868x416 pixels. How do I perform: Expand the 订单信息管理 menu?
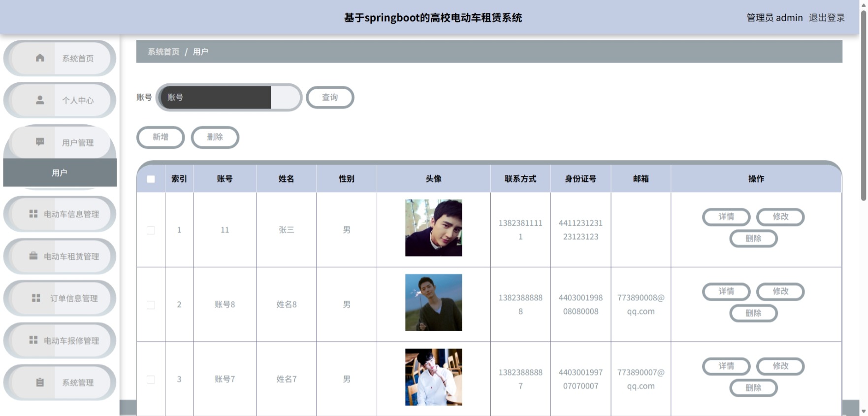[x=60, y=298]
